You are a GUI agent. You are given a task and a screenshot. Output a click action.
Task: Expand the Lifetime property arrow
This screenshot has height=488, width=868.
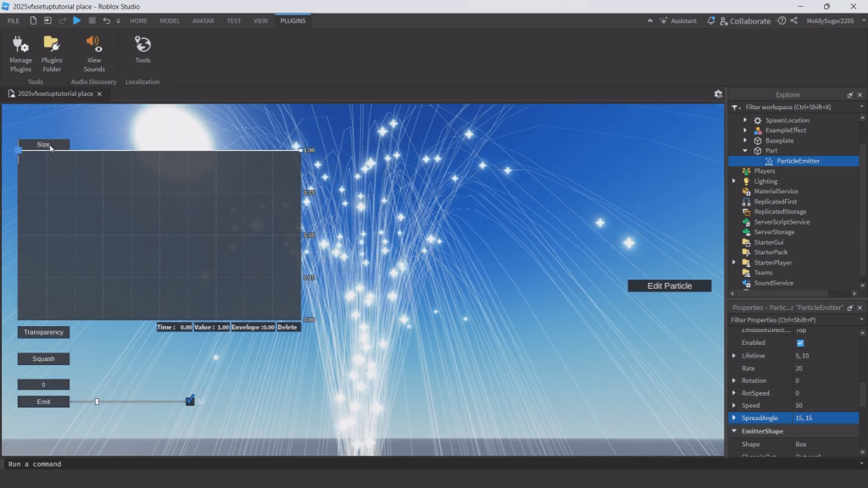click(734, 356)
